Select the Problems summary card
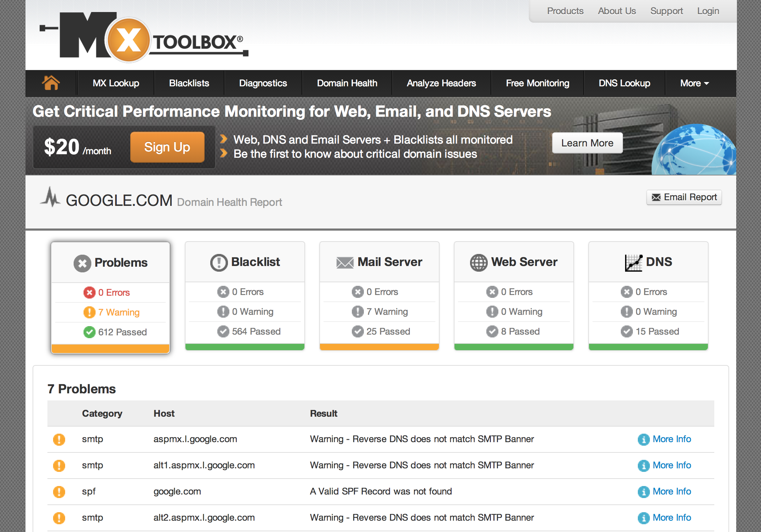The image size is (761, 532). (x=110, y=297)
